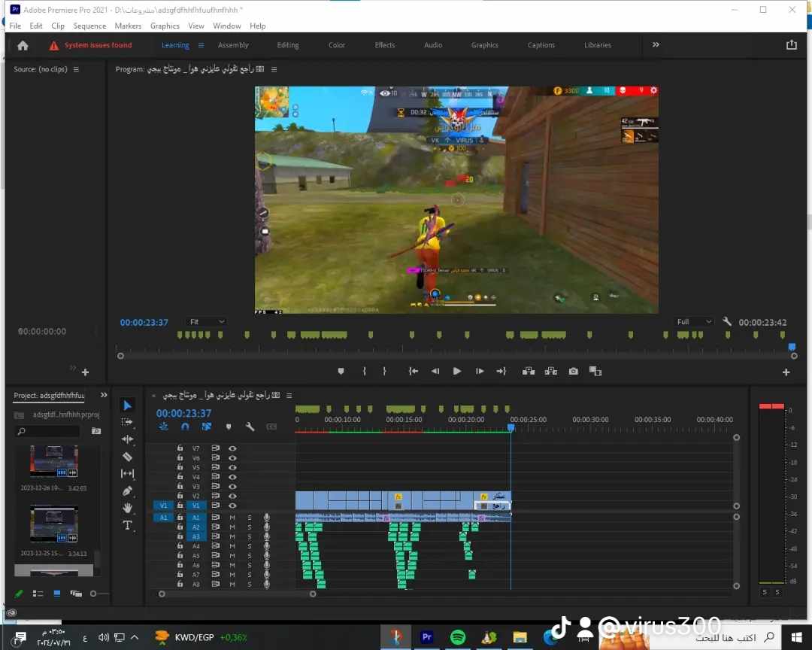Choose the Hand tool
This screenshot has height=650, width=812.
pyautogui.click(x=127, y=508)
